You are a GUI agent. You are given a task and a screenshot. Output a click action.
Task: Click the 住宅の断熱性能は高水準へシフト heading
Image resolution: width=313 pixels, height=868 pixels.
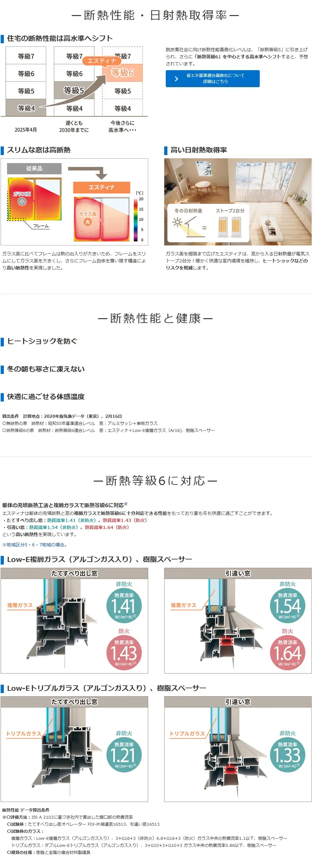(60, 38)
